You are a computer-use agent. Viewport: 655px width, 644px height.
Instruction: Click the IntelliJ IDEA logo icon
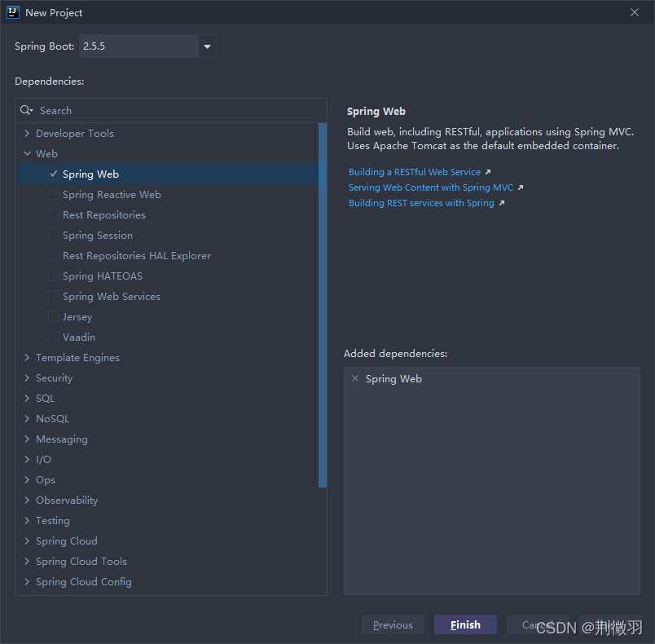click(12, 12)
